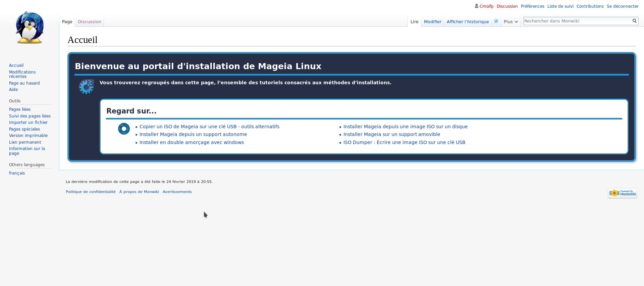
Task: Click the last modification date text
Action: (139, 182)
